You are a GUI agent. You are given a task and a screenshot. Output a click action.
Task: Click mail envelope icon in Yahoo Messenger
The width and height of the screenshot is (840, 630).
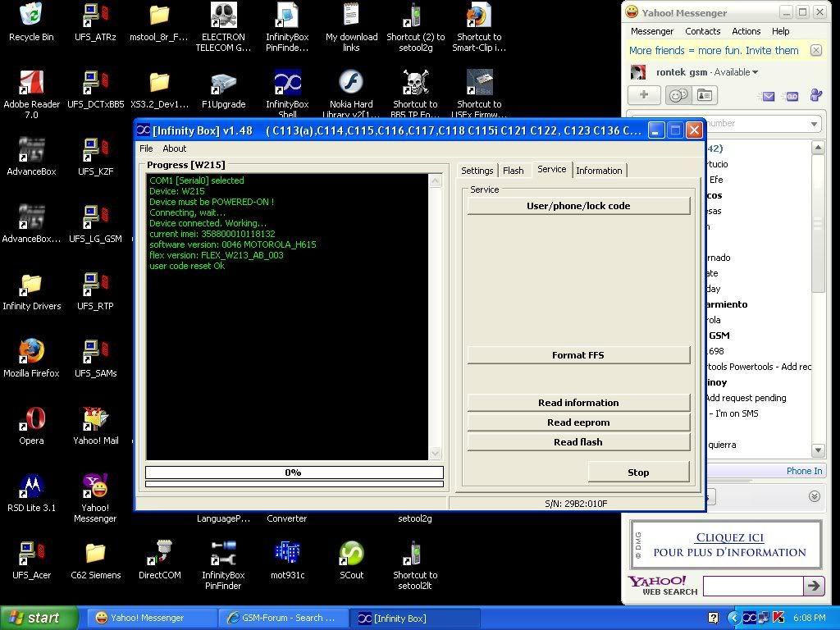tap(768, 97)
